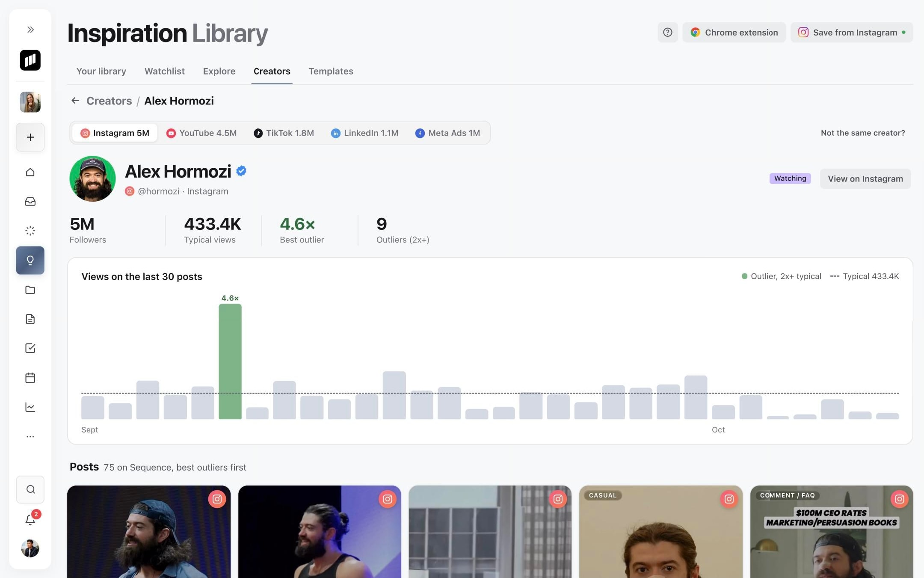Click the 433.4K Typical views stat
Screen dimensions: 924x578
pyautogui.click(x=213, y=230)
